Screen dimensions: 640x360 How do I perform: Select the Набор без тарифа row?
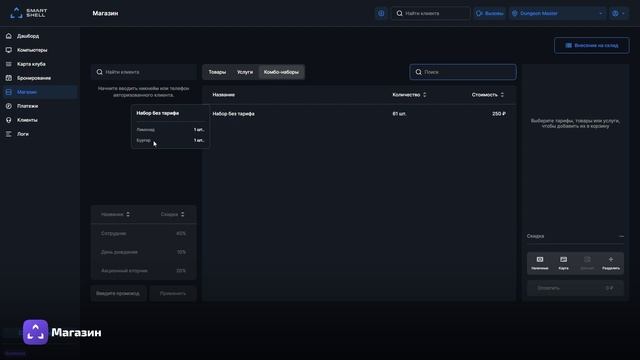pyautogui.click(x=359, y=114)
